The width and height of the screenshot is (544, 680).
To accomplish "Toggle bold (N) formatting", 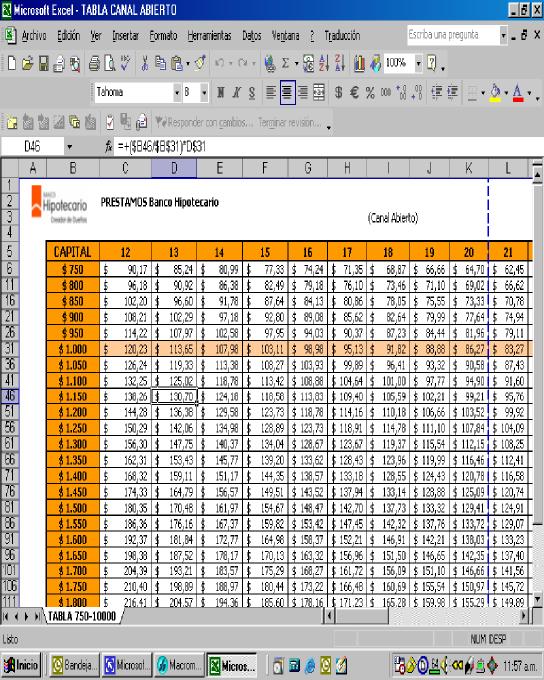I will click(x=220, y=92).
